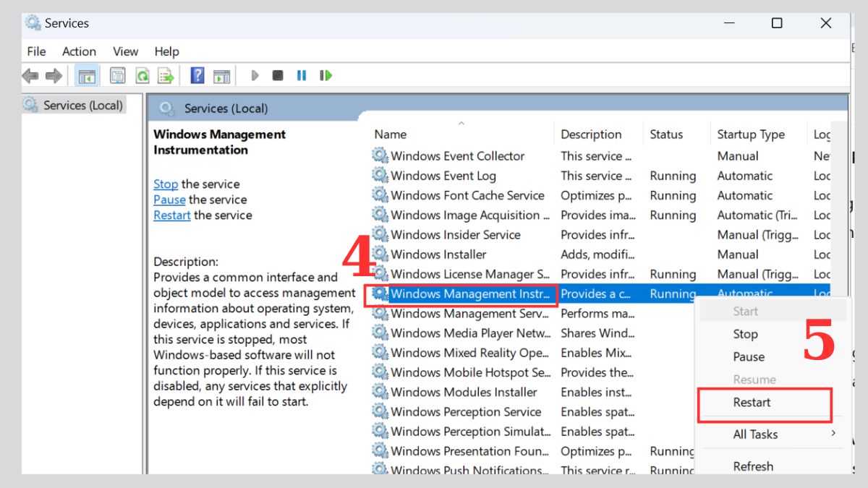Click 'Manual' startup type of Windows Event Collector
Screen dimensions: 868x488
tap(738, 155)
